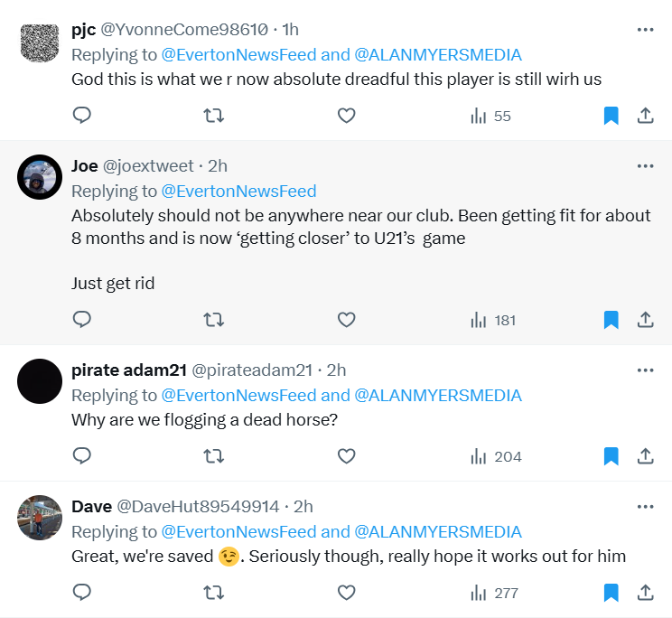Open @joextweet profile handle
672x618 pixels.
[148, 166]
